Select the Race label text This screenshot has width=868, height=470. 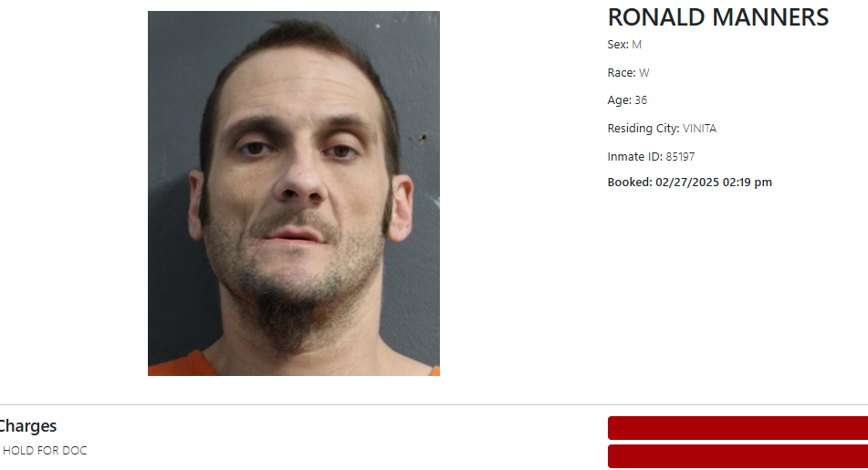[x=621, y=72]
